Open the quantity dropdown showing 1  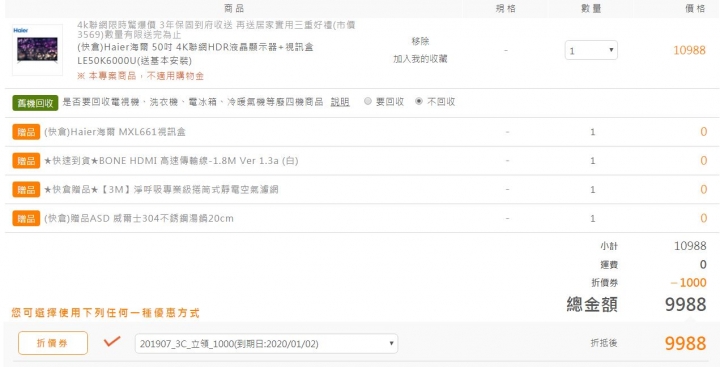tap(591, 51)
